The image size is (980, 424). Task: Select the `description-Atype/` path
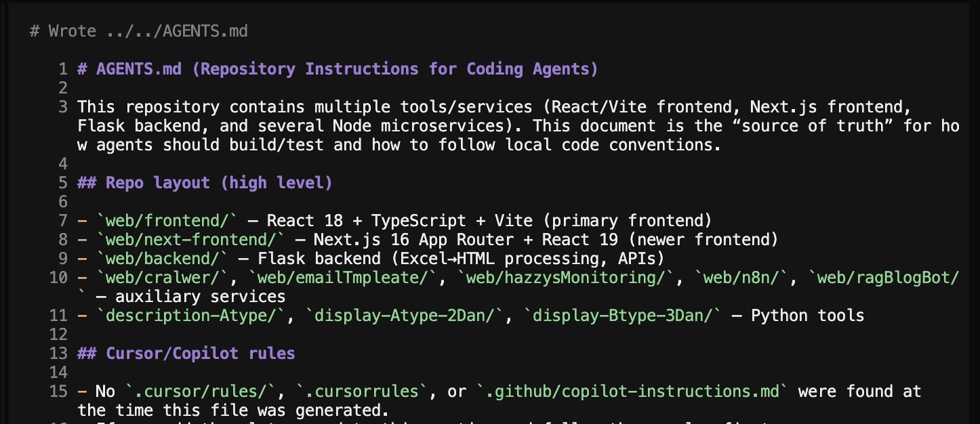[190, 316]
